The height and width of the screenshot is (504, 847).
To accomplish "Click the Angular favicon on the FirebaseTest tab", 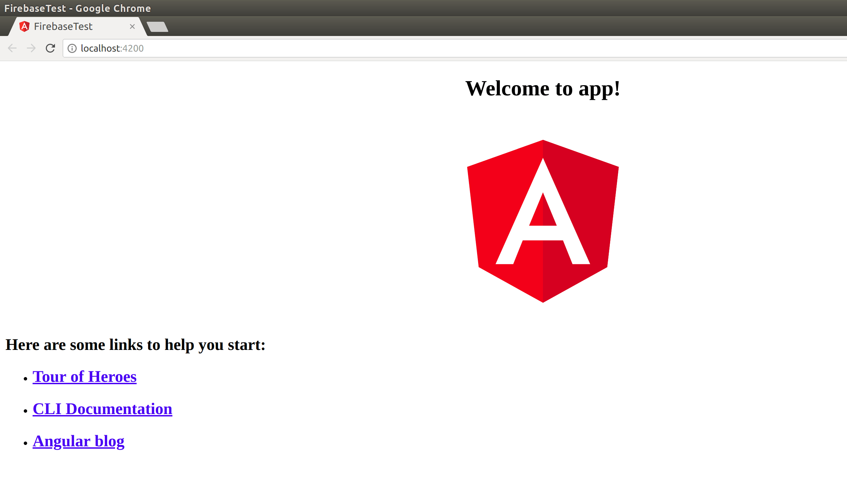I will (24, 26).
